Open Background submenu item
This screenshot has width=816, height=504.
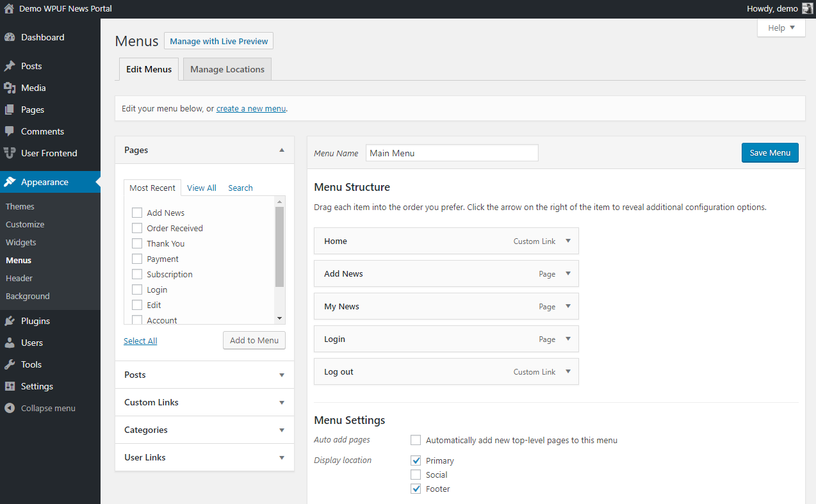28,296
